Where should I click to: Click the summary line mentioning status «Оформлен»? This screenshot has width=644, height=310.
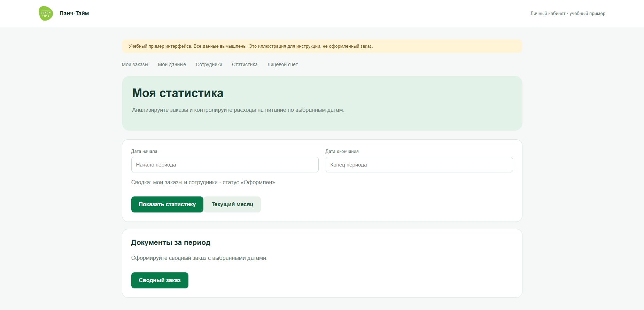(203, 183)
